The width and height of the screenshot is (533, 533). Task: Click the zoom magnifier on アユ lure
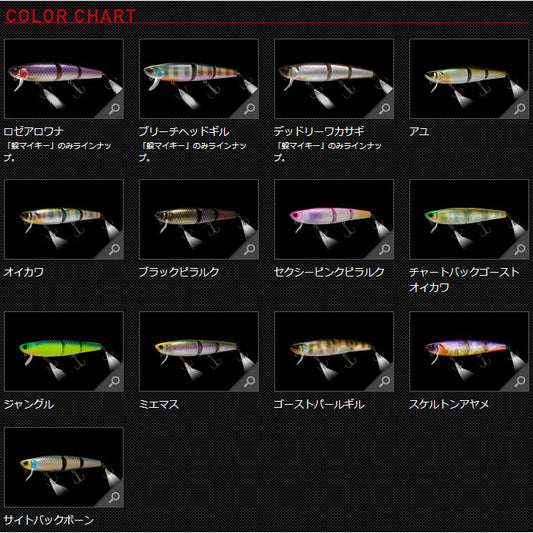[520, 109]
